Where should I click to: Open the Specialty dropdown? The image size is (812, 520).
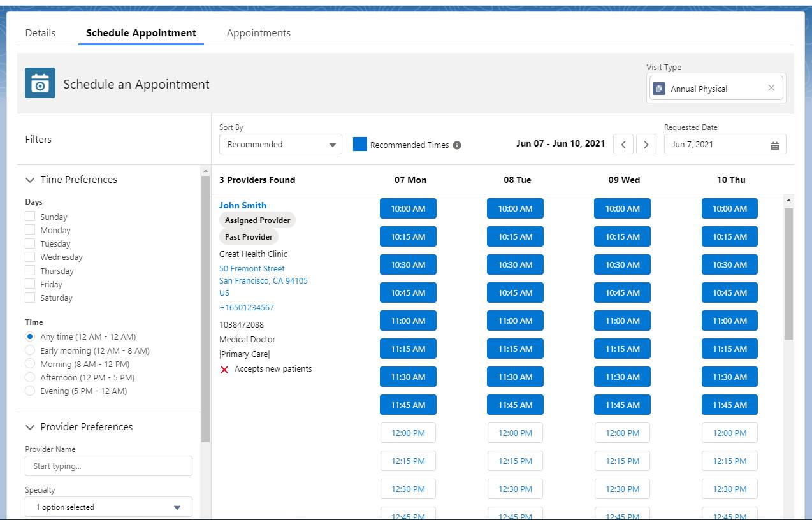pyautogui.click(x=108, y=506)
